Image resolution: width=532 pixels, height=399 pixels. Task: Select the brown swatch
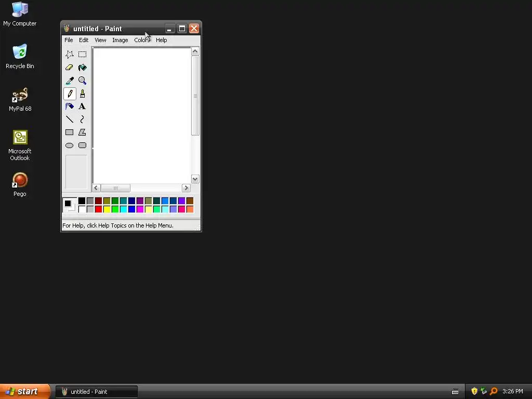[x=190, y=201]
